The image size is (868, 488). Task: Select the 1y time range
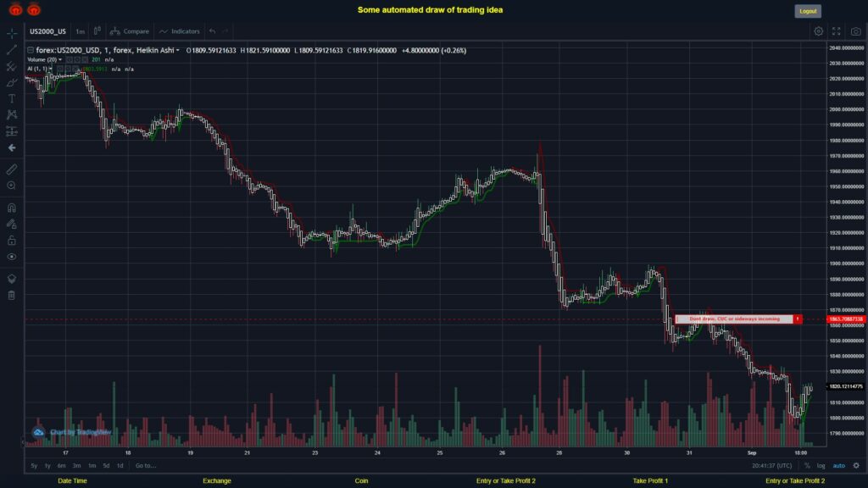click(47, 466)
